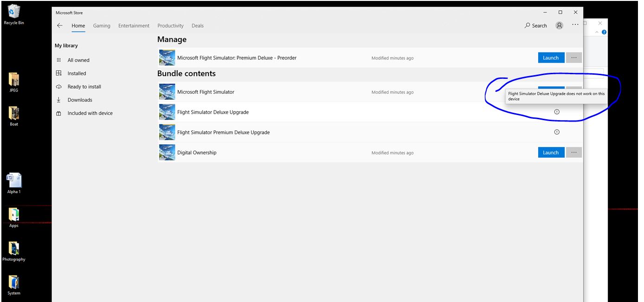
Task: Open the user account profile icon
Action: (559, 26)
